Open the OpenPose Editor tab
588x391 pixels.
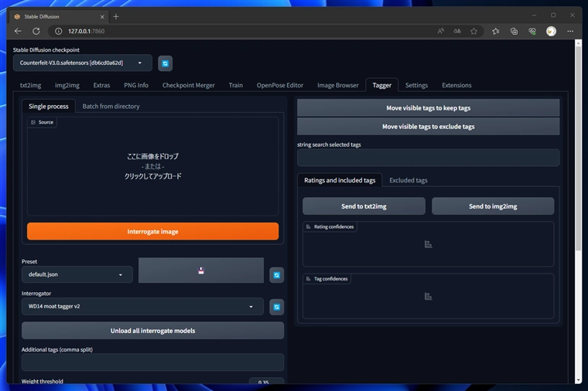[x=280, y=85]
